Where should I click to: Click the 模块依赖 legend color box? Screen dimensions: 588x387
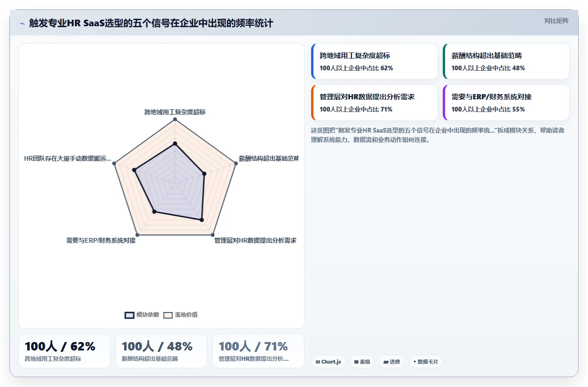point(129,315)
